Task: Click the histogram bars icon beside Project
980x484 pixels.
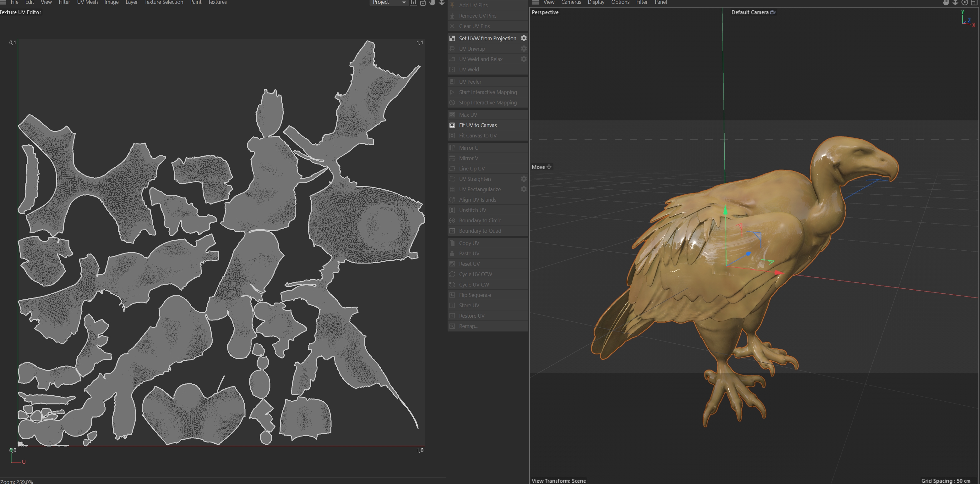Action: pyautogui.click(x=414, y=3)
